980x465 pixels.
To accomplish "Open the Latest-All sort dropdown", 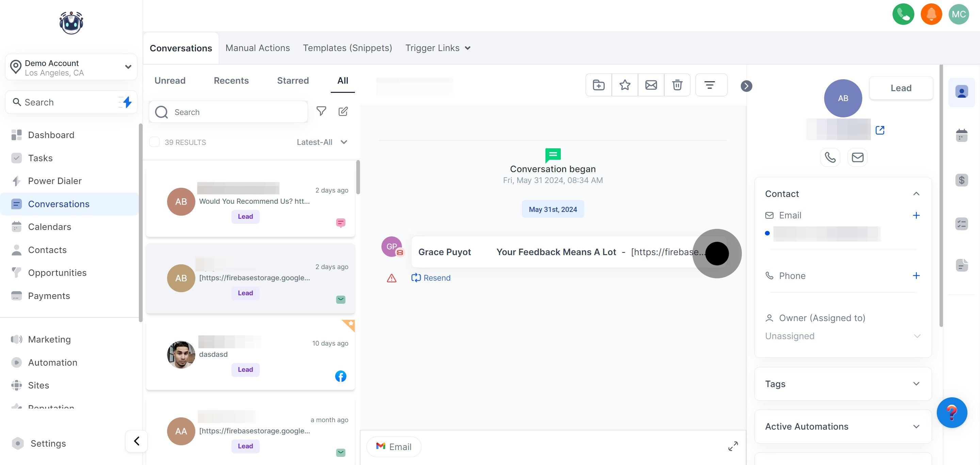I will point(322,142).
